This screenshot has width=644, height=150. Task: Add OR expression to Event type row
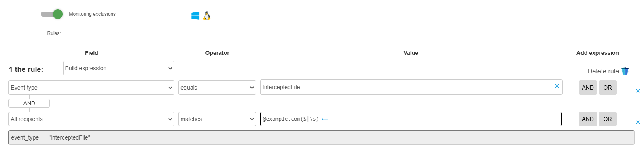(x=608, y=87)
